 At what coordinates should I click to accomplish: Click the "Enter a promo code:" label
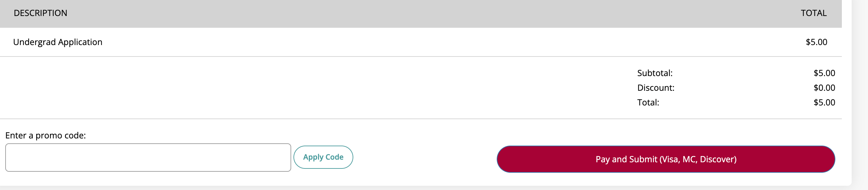[x=45, y=135]
